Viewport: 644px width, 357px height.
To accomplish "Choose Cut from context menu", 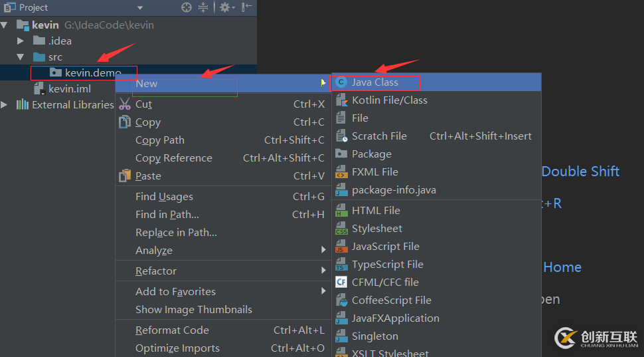I will point(223,104).
